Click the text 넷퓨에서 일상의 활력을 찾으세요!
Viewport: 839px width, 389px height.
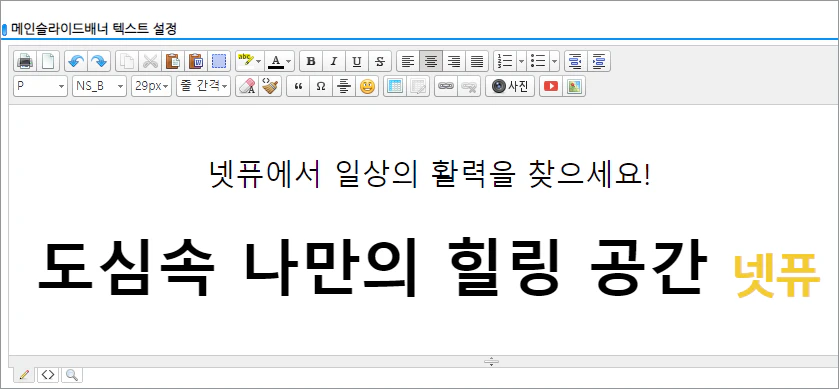click(x=430, y=174)
